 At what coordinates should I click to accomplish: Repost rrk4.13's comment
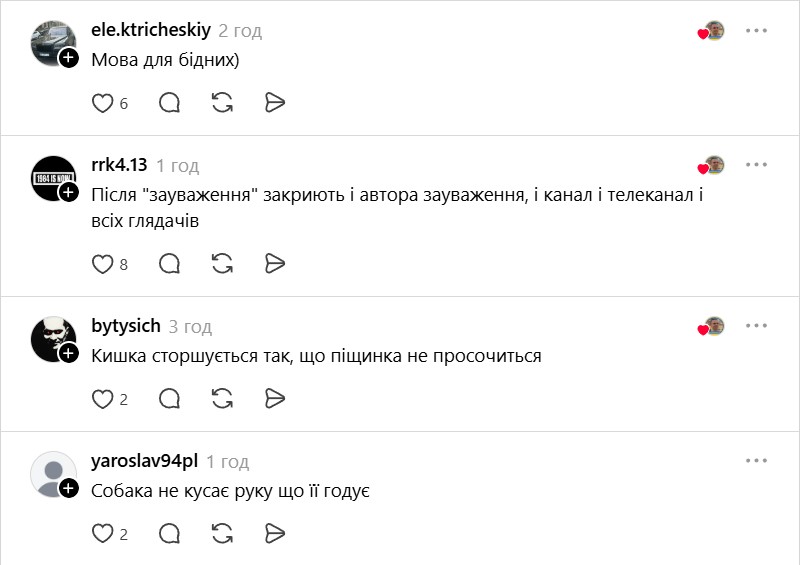tap(223, 263)
